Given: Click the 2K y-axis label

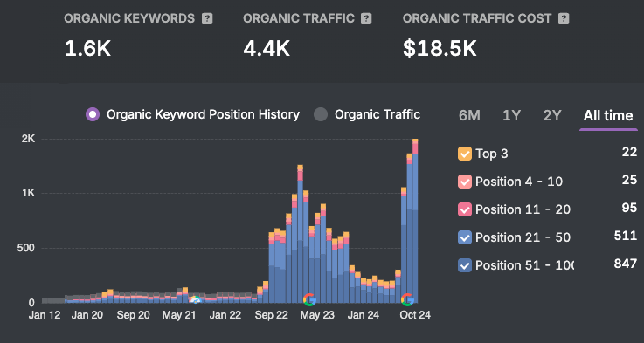Looking at the screenshot, I should tap(29, 139).
